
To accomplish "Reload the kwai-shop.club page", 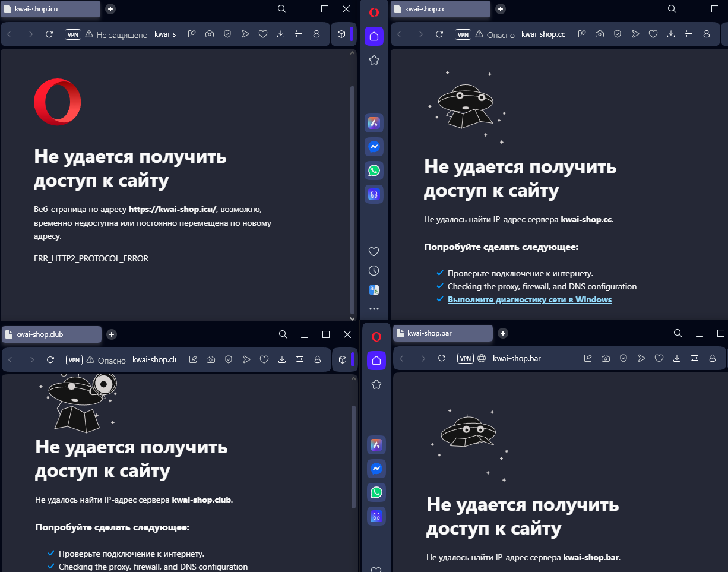I will tap(50, 359).
